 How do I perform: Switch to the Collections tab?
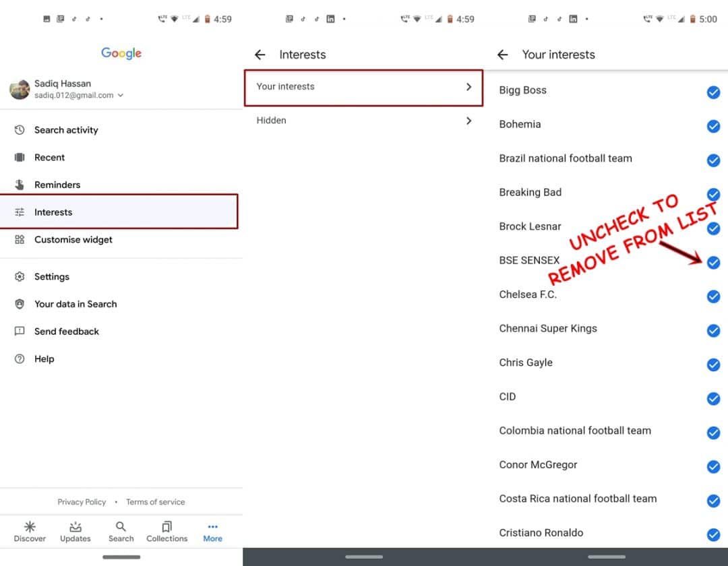(x=167, y=532)
